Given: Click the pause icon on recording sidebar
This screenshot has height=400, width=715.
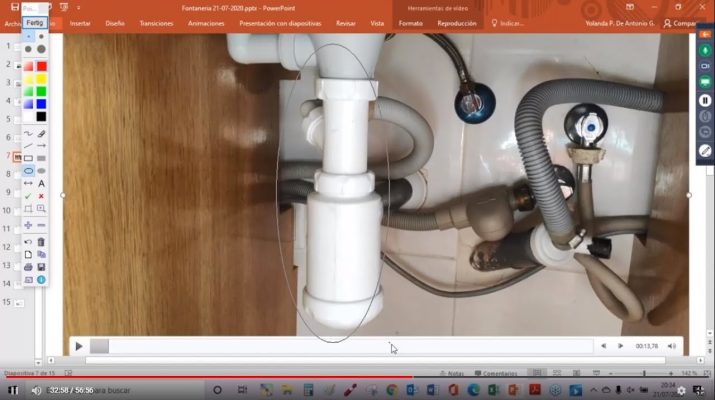Looking at the screenshot, I should click(x=705, y=100).
